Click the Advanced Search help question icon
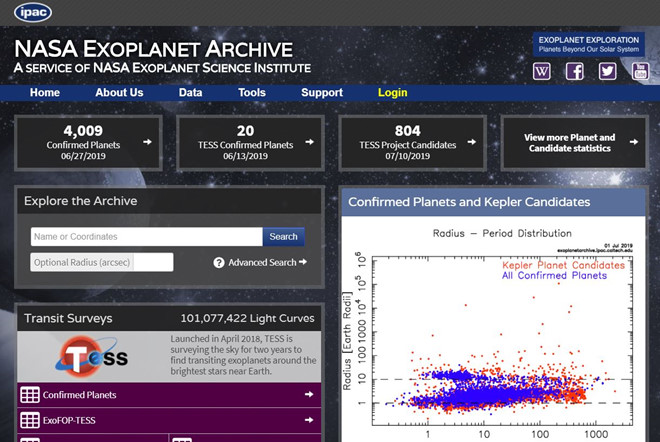 (219, 263)
